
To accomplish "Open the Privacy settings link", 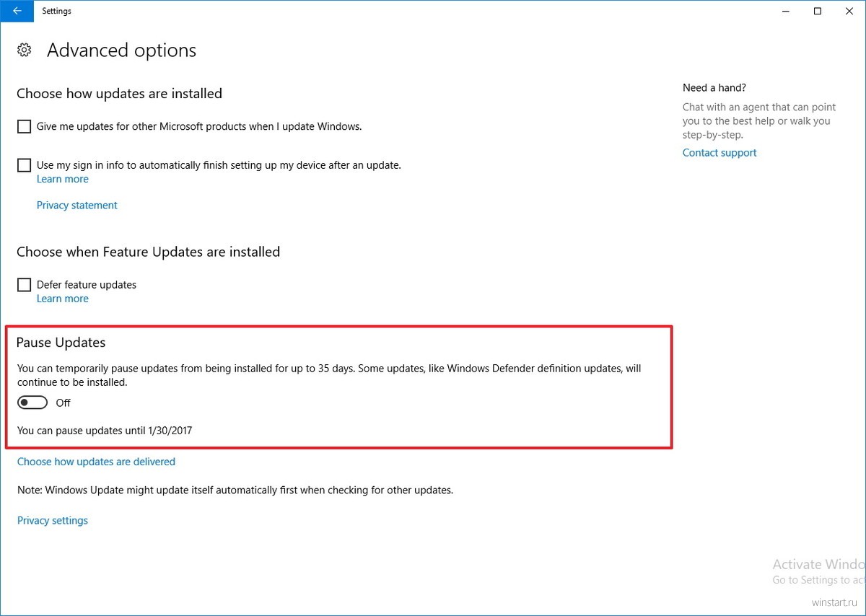I will (x=53, y=520).
